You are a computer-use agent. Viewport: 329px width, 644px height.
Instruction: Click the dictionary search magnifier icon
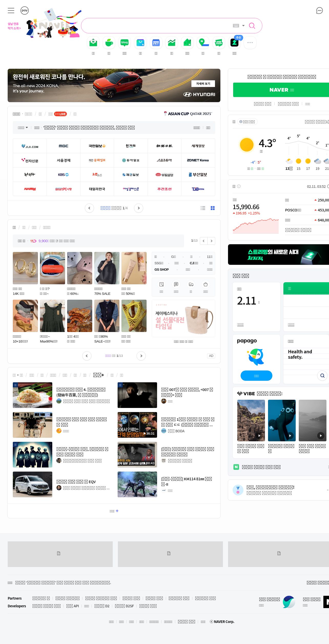pyautogui.click(x=322, y=376)
